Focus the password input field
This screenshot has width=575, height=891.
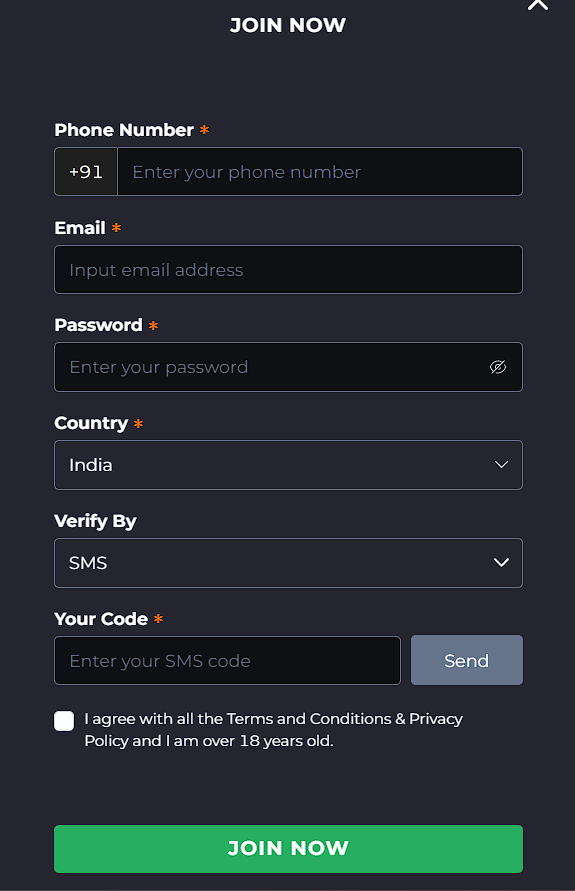click(288, 367)
